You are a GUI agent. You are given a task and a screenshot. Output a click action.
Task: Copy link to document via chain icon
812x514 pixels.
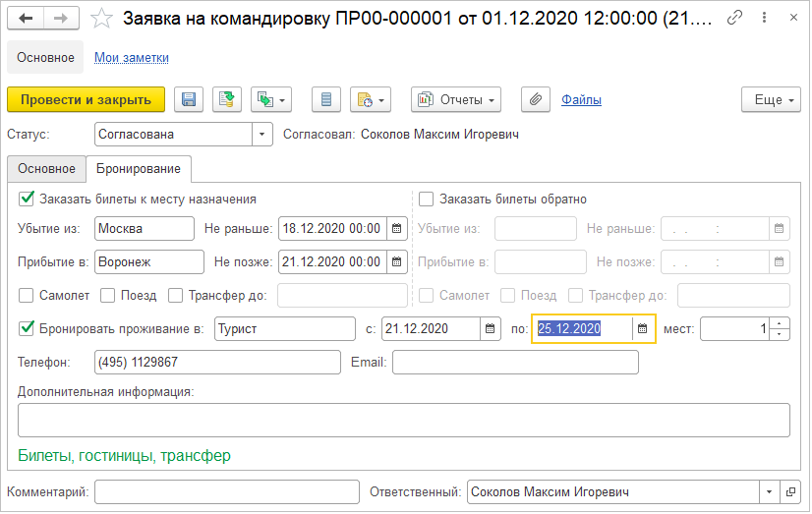coord(734,18)
